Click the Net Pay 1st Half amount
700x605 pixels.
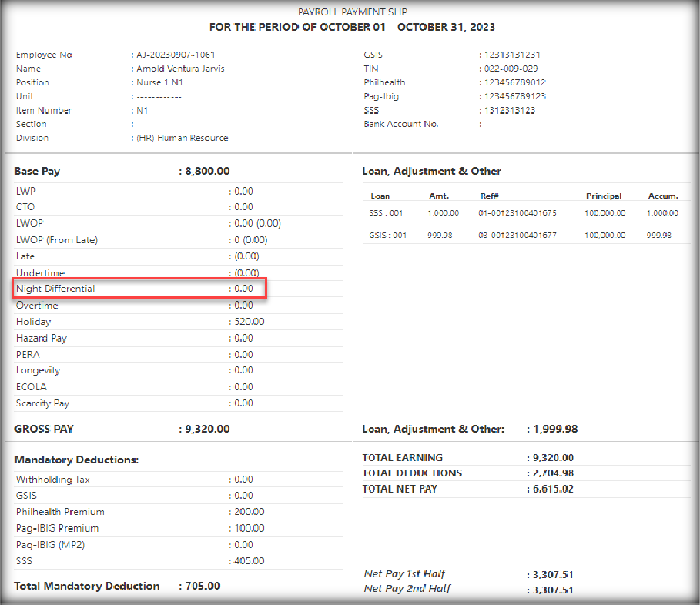point(551,574)
